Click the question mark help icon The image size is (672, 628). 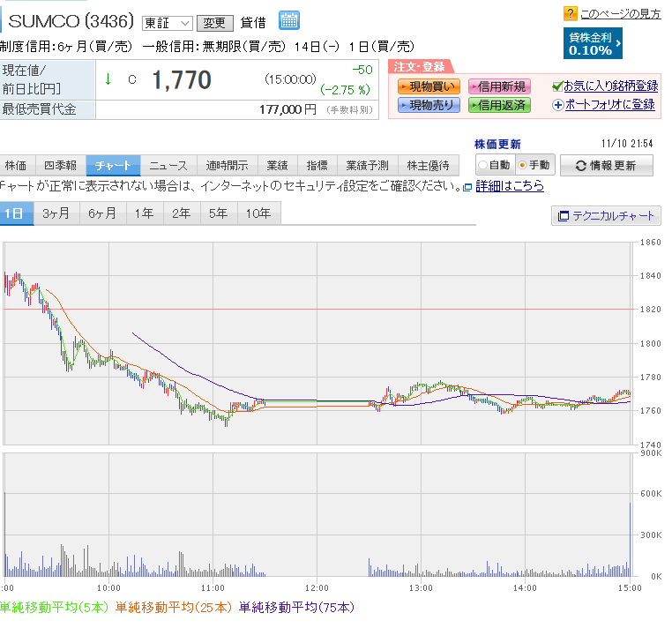click(571, 13)
